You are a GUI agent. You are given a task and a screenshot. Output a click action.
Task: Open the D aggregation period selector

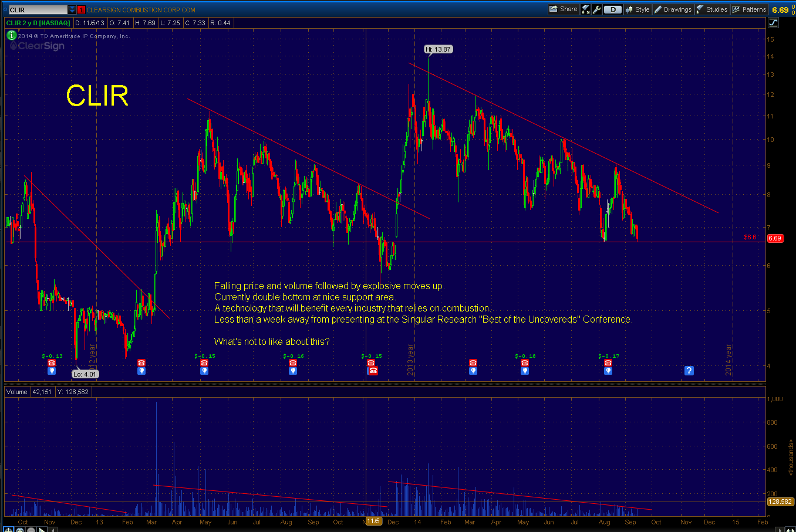(x=613, y=9)
